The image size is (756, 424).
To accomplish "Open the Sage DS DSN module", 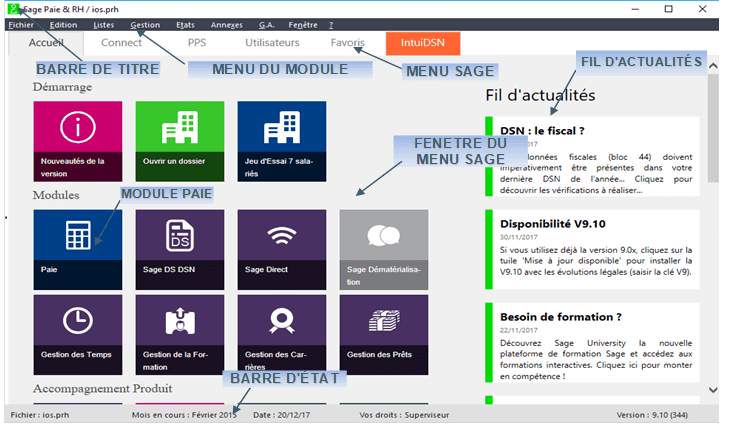I will pyautogui.click(x=180, y=249).
